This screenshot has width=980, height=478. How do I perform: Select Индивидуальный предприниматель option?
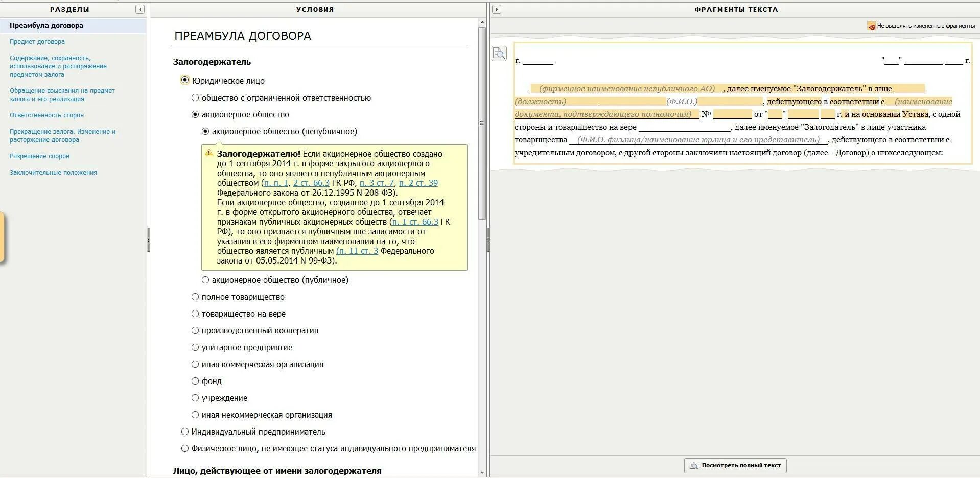(x=185, y=432)
